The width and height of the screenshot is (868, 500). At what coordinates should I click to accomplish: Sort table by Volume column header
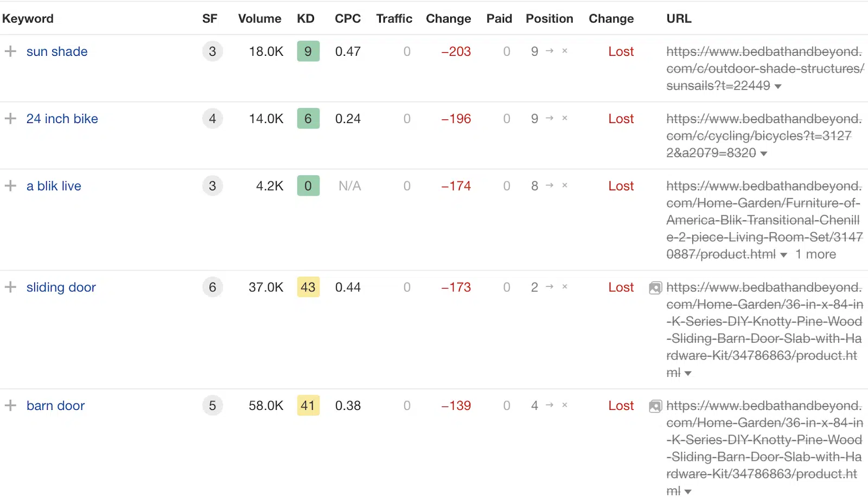click(x=259, y=18)
